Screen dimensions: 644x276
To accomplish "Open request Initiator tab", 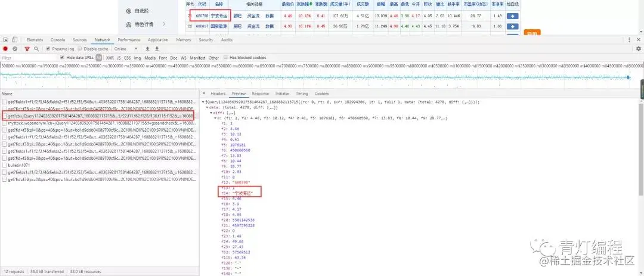I will coord(282,94).
